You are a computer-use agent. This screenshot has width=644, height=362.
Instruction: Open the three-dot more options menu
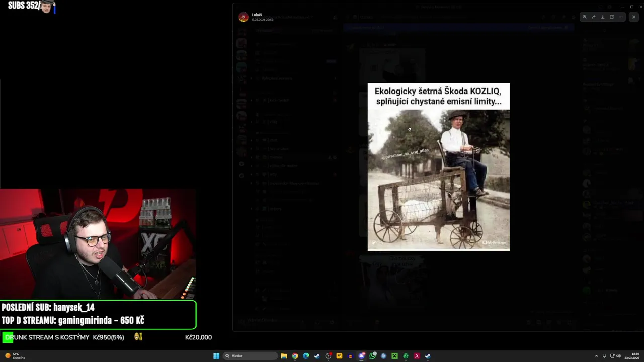(621, 17)
